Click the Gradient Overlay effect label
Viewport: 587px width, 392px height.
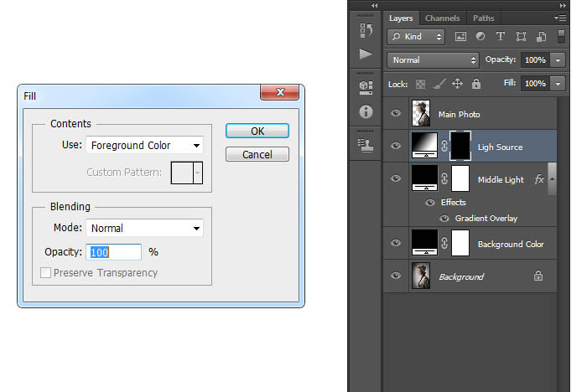[x=486, y=219]
